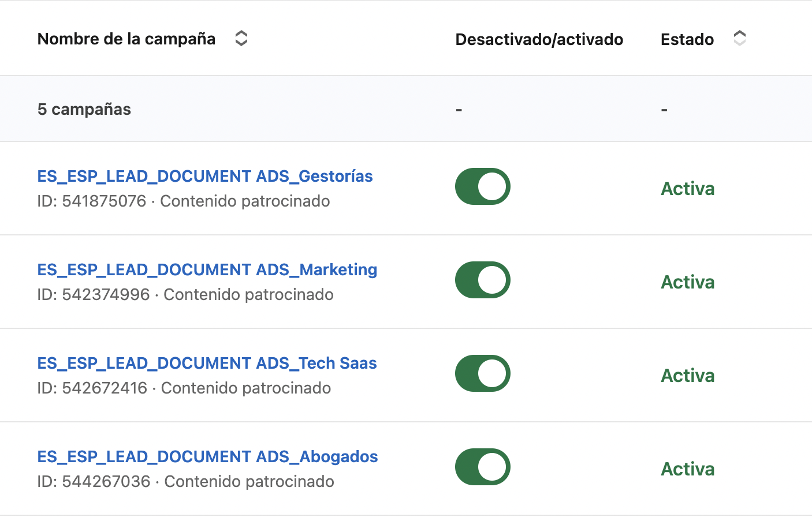Image resolution: width=812 pixels, height=517 pixels.
Task: Click the sort icon beside Estado column
Action: (x=739, y=38)
